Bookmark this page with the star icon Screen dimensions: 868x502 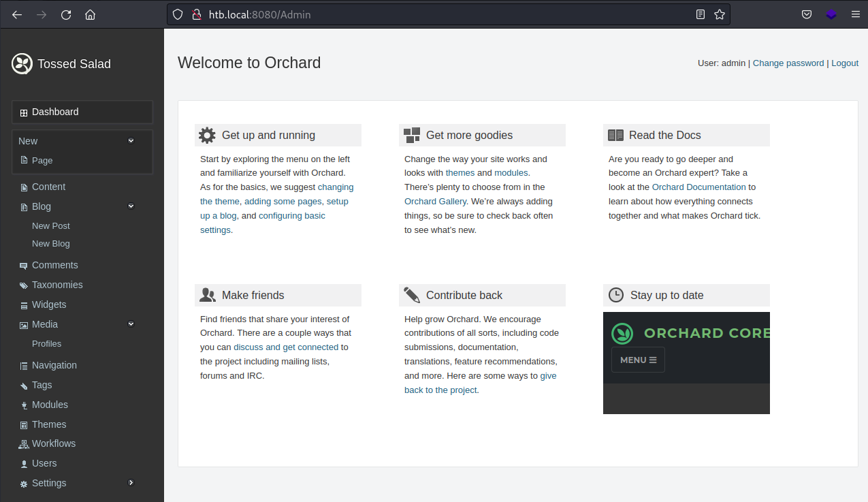(720, 14)
